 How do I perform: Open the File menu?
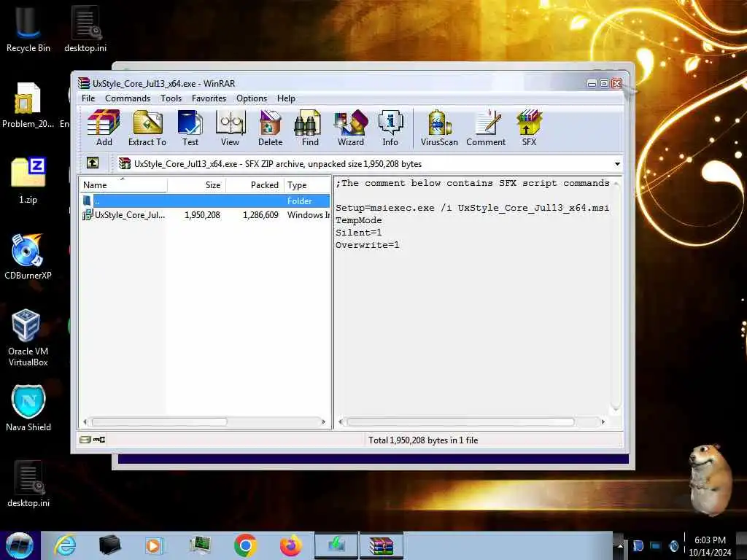click(x=88, y=98)
